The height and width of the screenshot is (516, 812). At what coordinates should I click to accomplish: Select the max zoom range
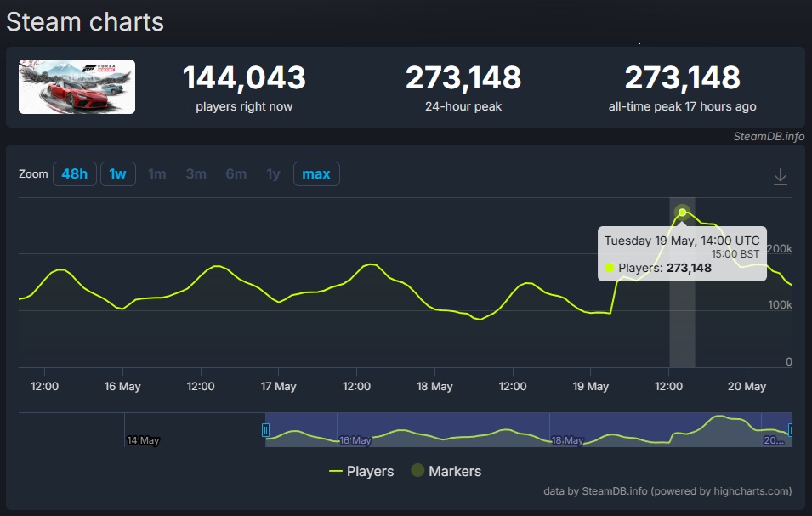pyautogui.click(x=316, y=174)
